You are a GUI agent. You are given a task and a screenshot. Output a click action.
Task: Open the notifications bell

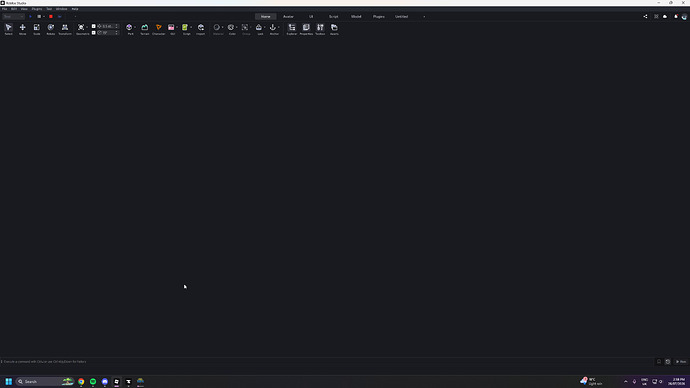[x=676, y=16]
